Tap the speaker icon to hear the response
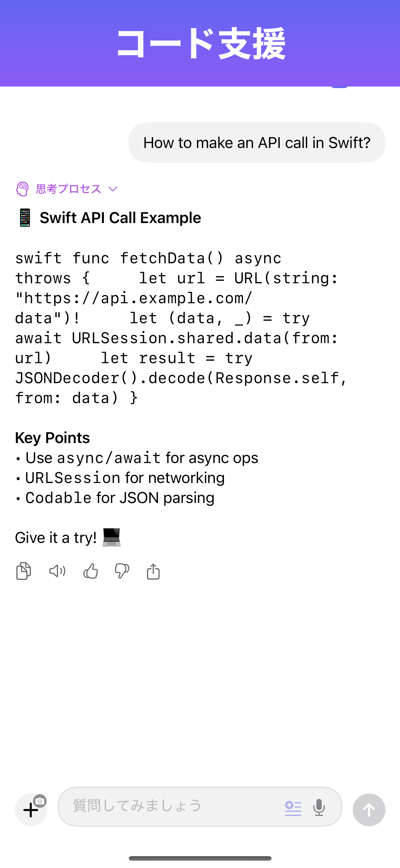Screen dimensions: 400x868 click(x=57, y=571)
